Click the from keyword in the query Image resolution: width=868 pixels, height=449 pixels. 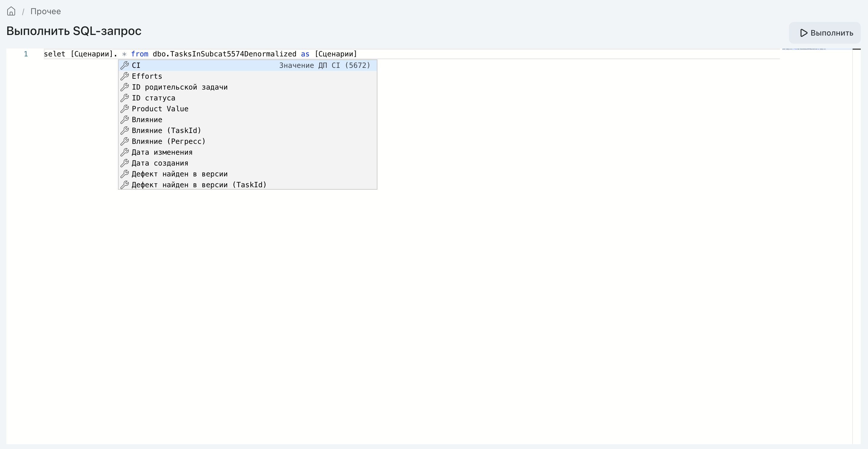(x=139, y=54)
